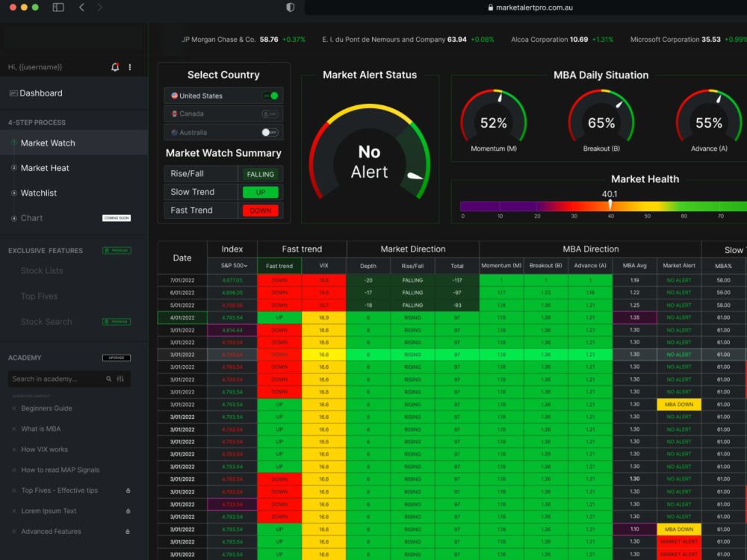The image size is (747, 560).
Task: Open the What is MBA academy link
Action: pos(41,429)
